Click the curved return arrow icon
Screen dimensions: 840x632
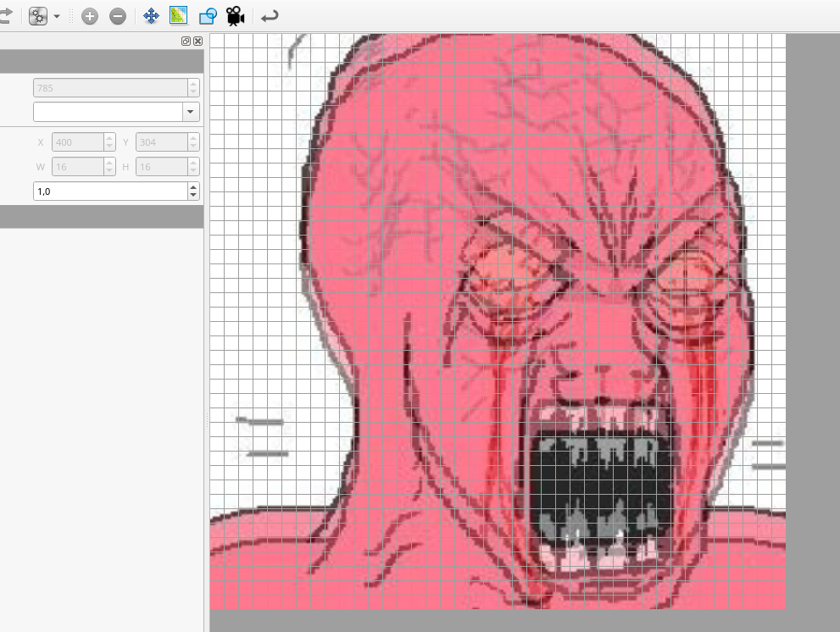point(270,16)
